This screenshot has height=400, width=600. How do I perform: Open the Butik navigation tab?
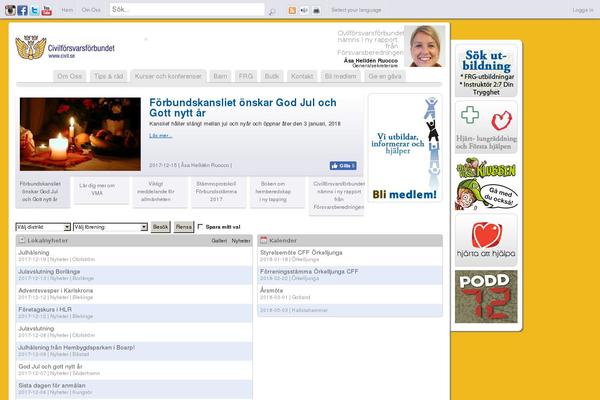(x=272, y=76)
